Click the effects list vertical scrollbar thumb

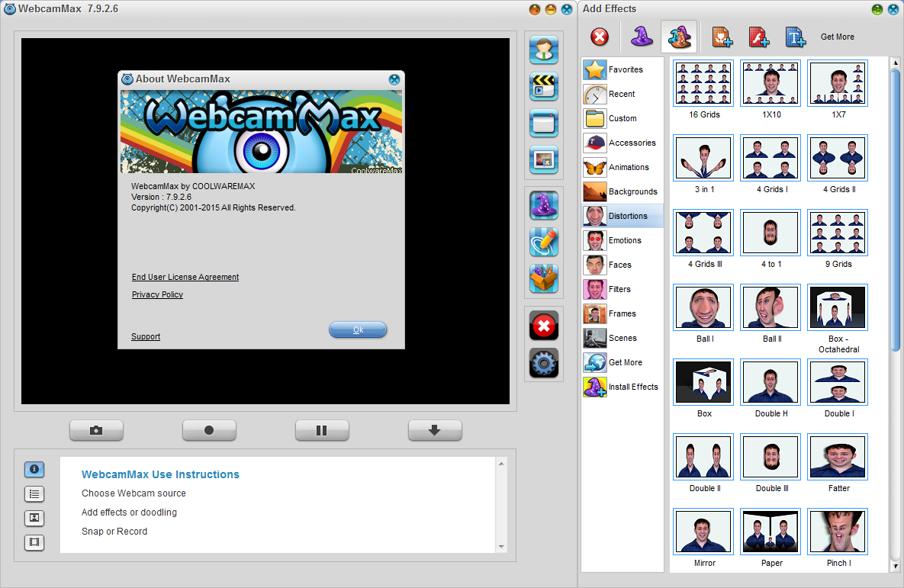coord(895,210)
